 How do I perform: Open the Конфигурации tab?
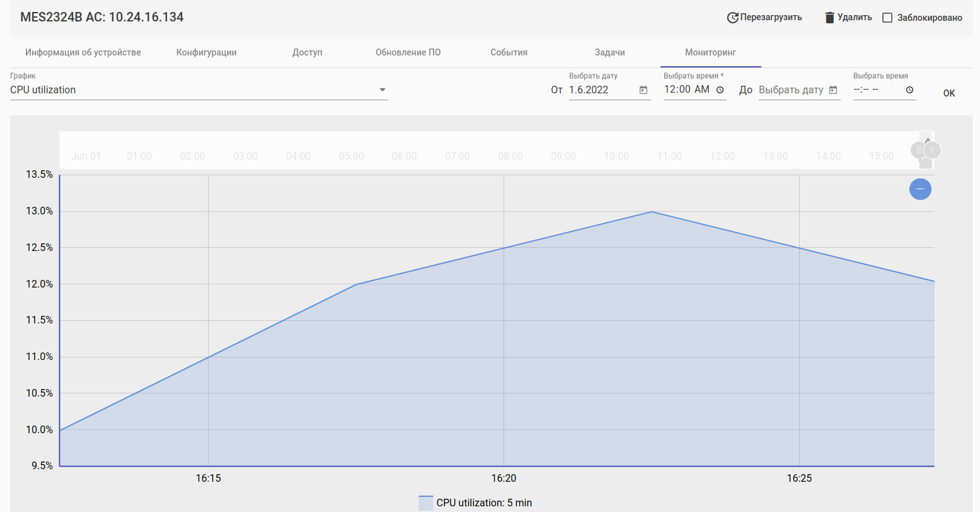point(207,52)
